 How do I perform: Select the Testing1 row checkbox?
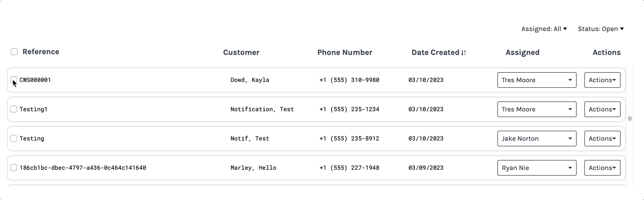click(x=14, y=109)
